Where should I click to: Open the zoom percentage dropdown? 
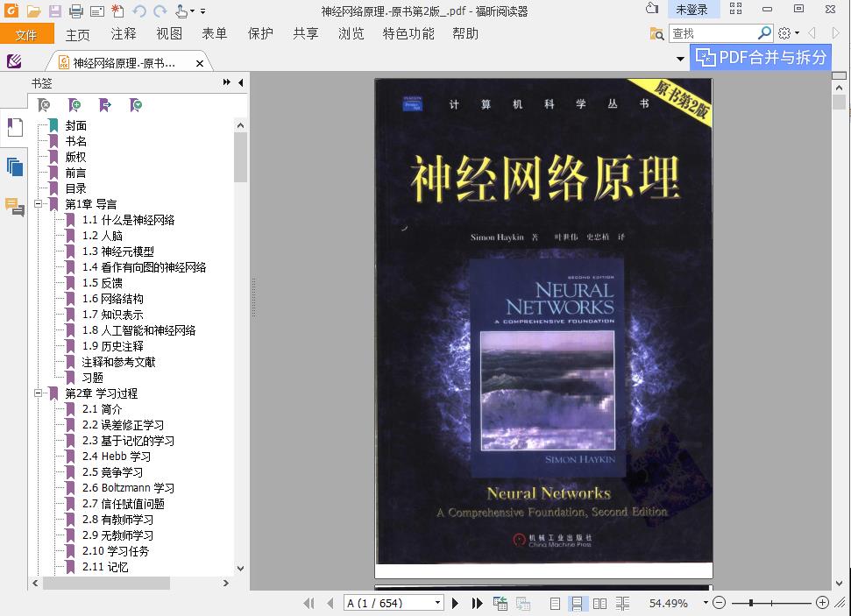706,603
